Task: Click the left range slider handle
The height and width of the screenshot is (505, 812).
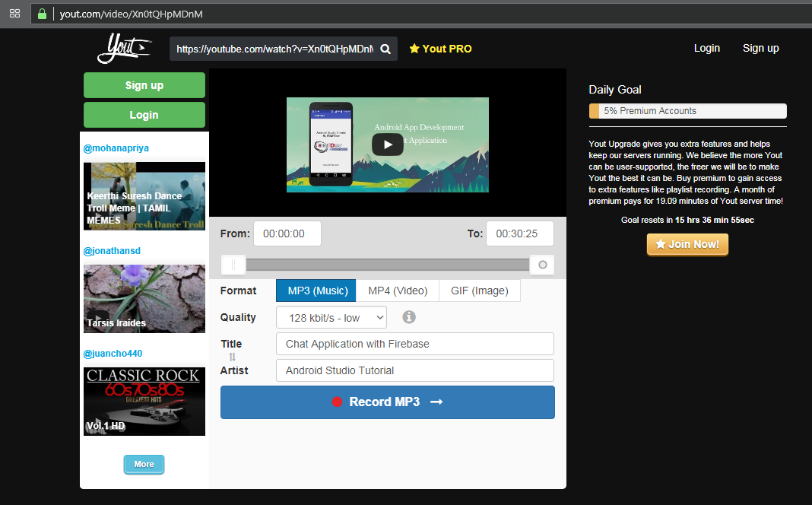Action: click(233, 265)
